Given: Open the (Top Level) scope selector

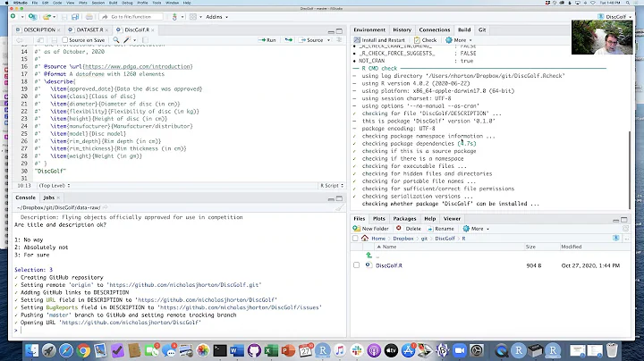Looking at the screenshot, I should pos(55,186).
